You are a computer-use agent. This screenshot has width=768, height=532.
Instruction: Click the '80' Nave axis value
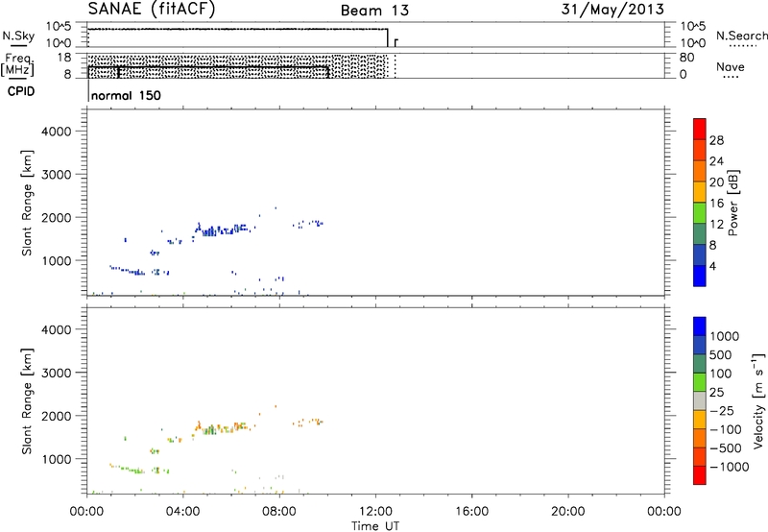click(686, 58)
